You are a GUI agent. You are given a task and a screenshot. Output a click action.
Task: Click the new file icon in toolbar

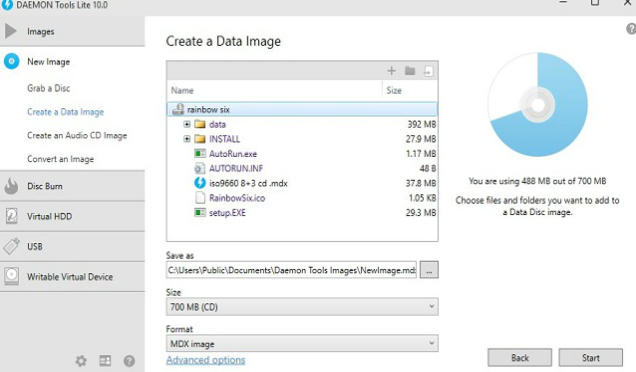[428, 71]
